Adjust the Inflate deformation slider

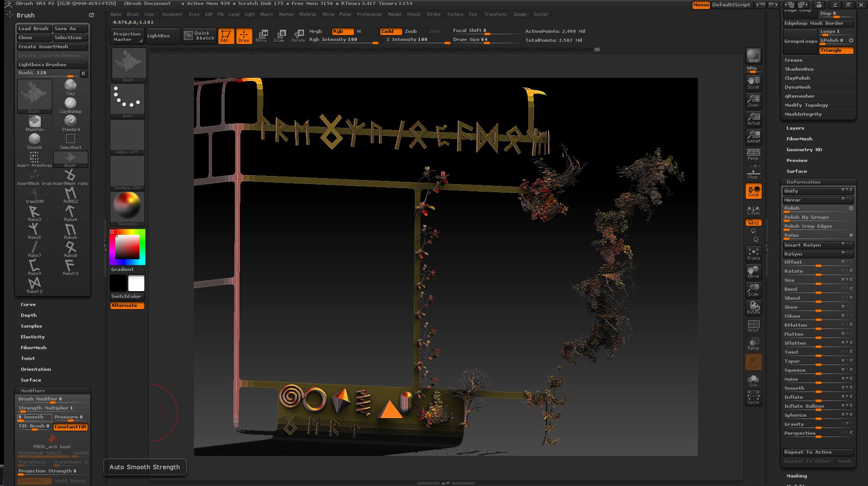(818, 397)
